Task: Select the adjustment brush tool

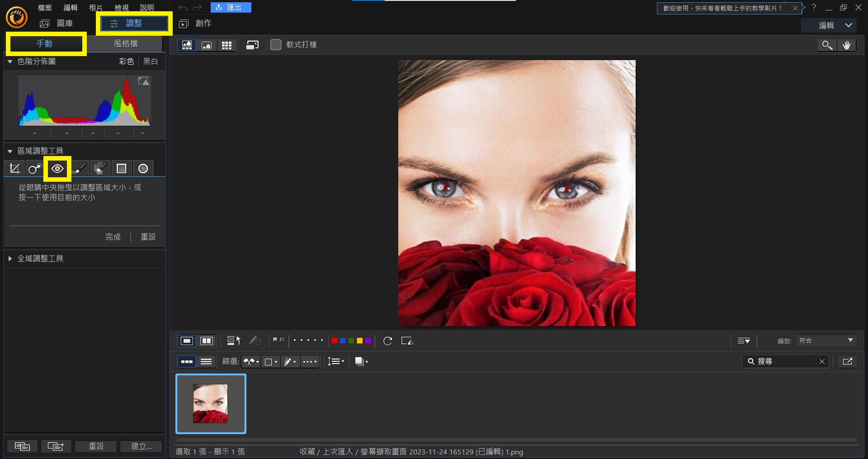Action: (x=79, y=169)
